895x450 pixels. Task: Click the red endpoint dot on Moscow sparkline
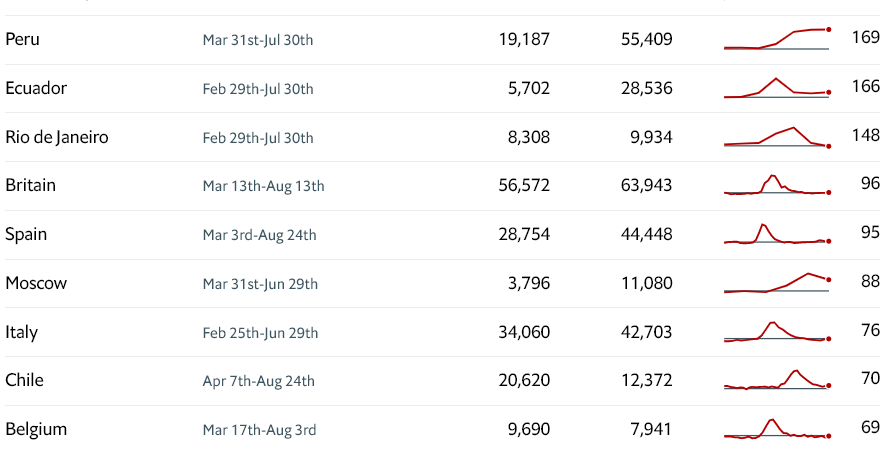coord(828,280)
